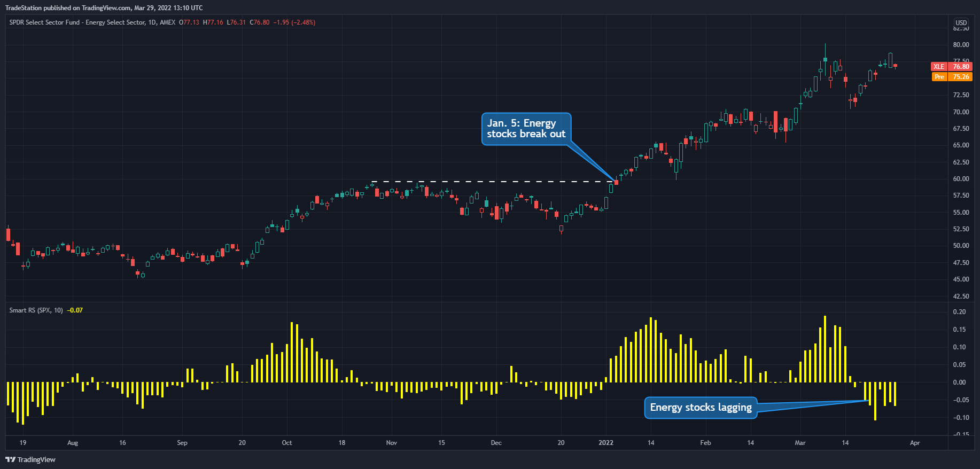
Task: Click the 'Jan. 5: Energy stocks break out' callout
Action: (x=526, y=129)
